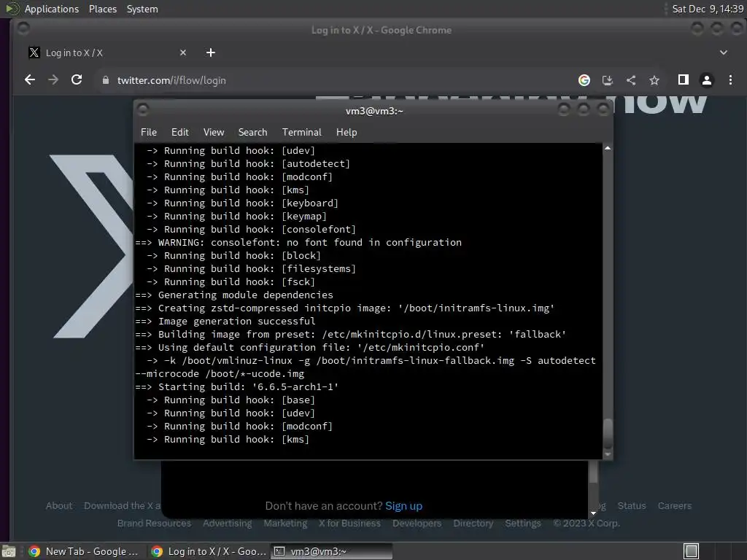The height and width of the screenshot is (560, 747).
Task: Click show desktop icon in taskbar
Action: point(9,551)
